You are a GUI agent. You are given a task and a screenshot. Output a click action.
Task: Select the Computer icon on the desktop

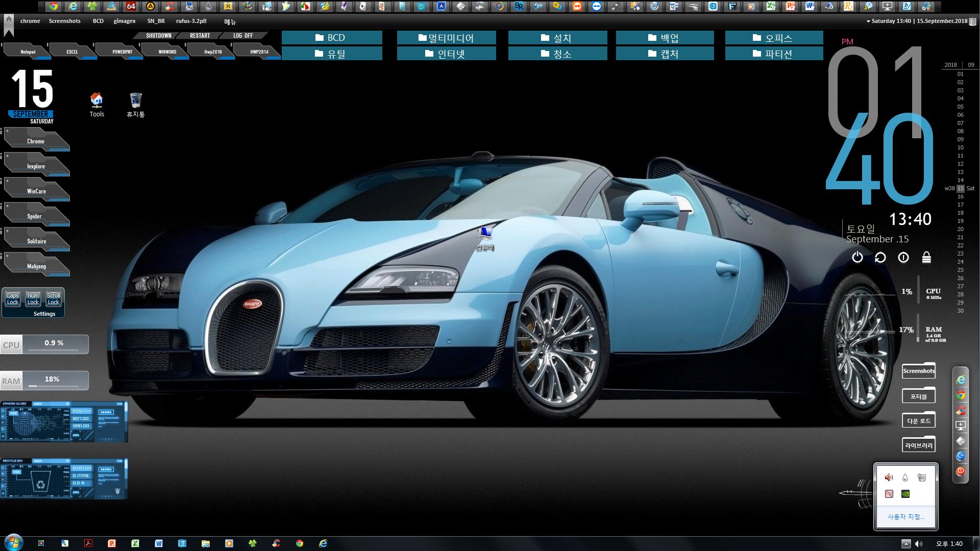[x=485, y=239]
